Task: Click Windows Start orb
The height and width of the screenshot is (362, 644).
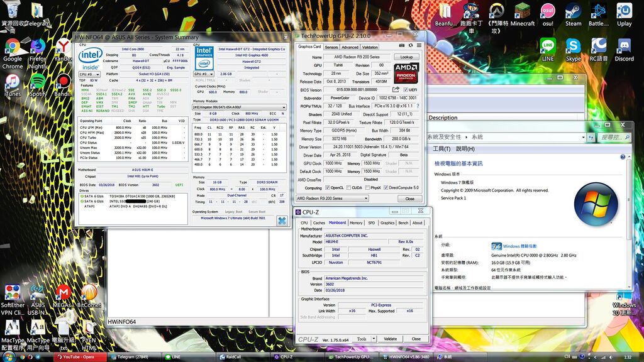Action: coord(8,357)
